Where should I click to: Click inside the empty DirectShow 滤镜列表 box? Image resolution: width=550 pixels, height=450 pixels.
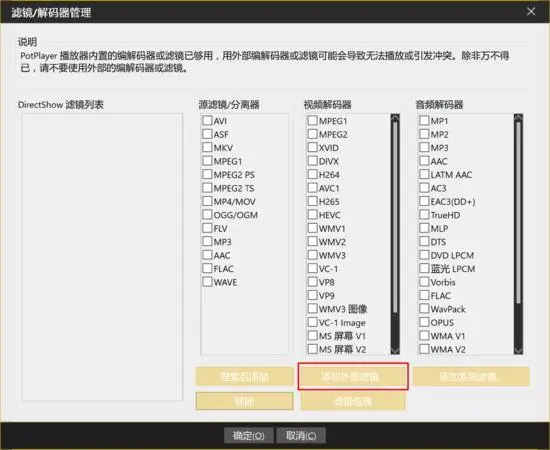point(102,257)
